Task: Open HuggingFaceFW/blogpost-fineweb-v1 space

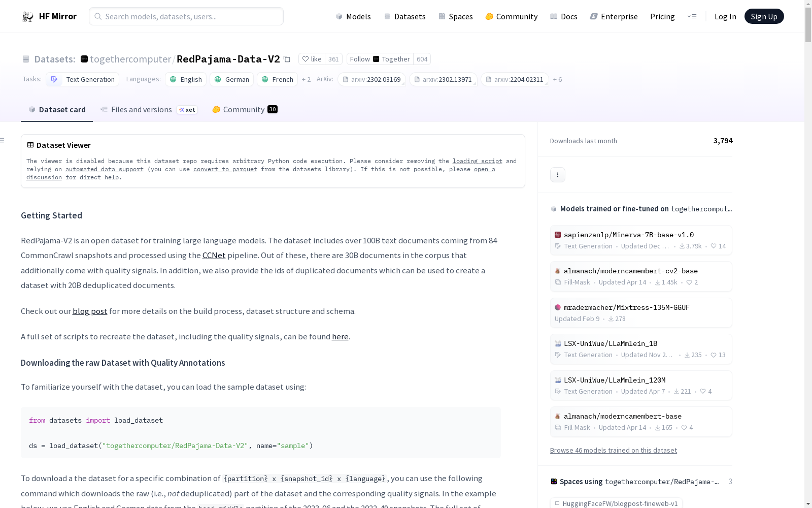Action: tap(616, 503)
